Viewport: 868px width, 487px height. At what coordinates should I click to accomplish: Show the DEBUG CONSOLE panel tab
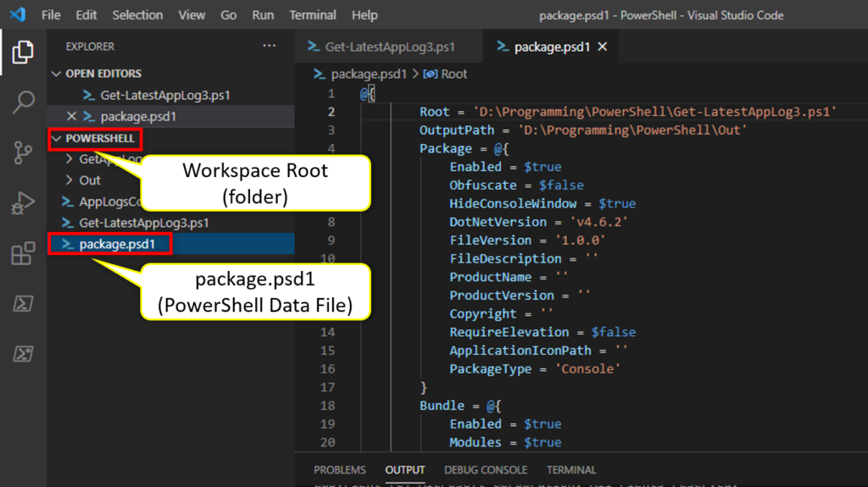(x=486, y=469)
